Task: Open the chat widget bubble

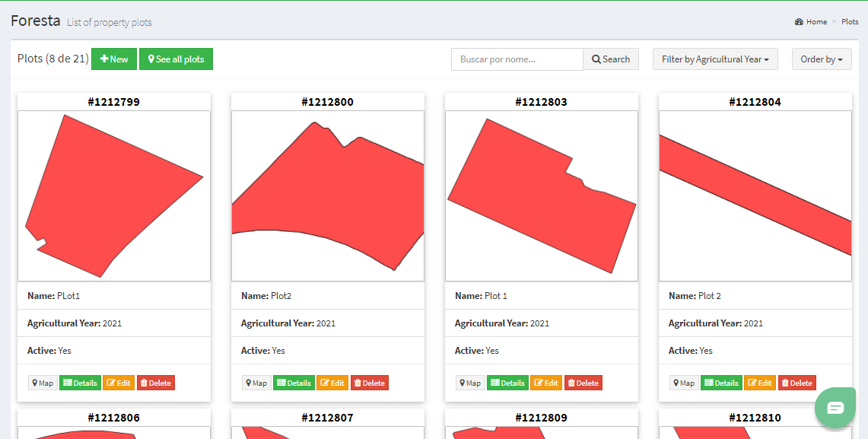Action: (835, 408)
